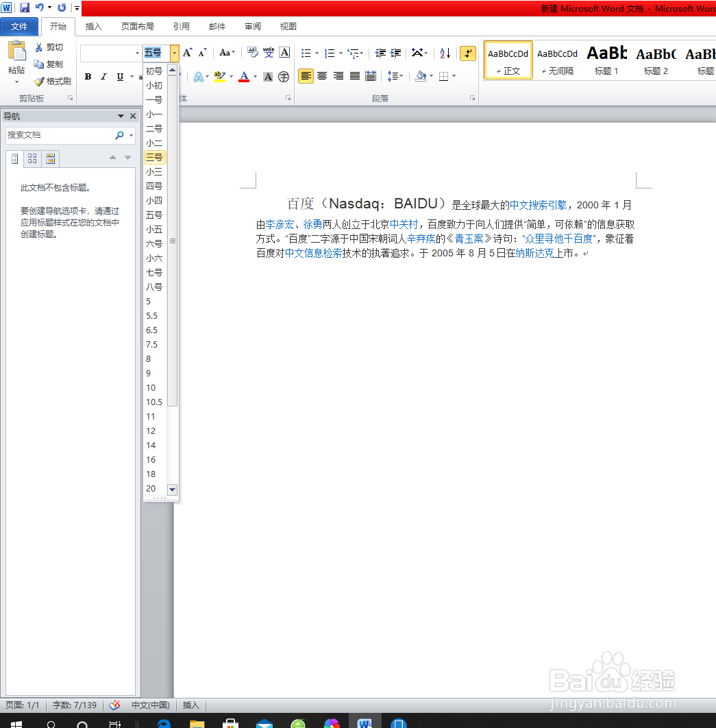
Task: Choose font size 三号 from list
Action: tap(155, 158)
